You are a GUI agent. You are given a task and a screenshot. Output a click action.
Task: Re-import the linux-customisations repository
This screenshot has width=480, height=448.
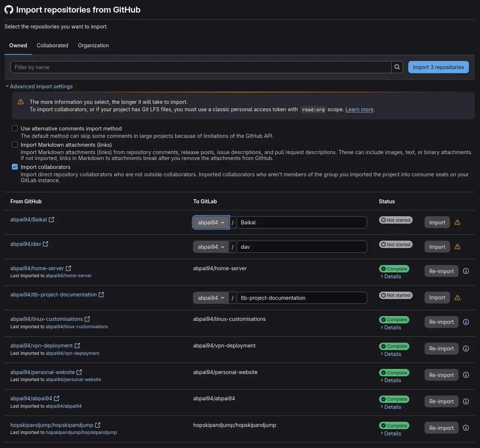point(441,322)
